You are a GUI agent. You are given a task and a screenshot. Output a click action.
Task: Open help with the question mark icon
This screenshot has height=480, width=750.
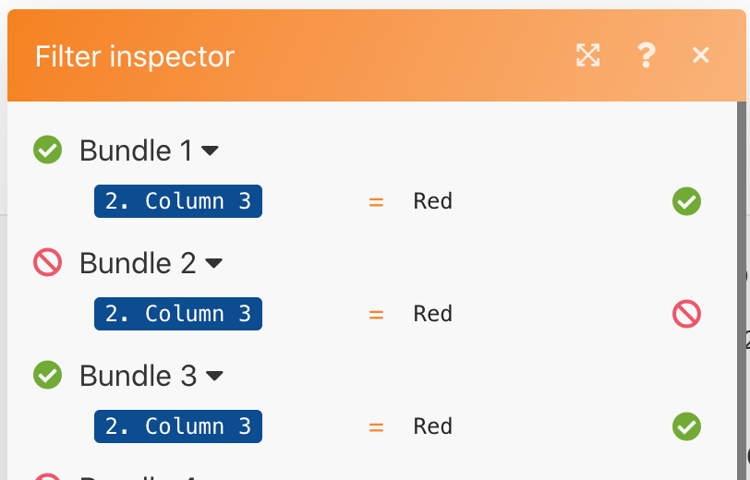[x=646, y=56]
